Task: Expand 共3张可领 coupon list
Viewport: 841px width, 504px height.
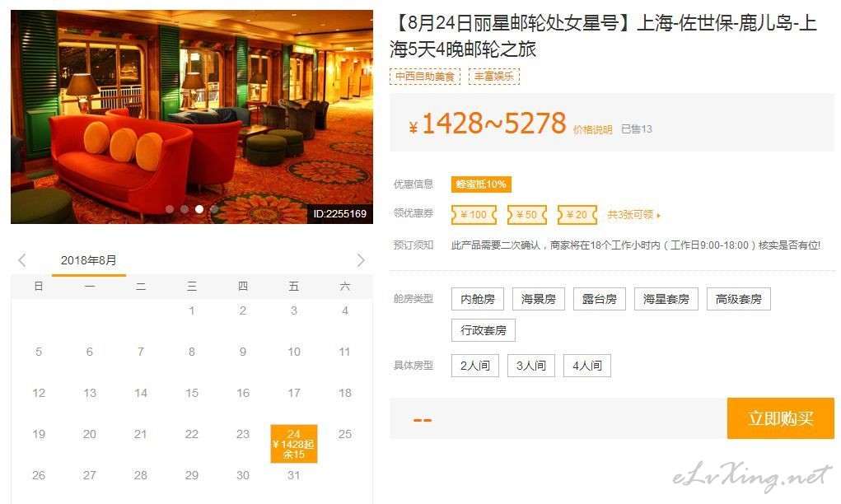Action: tap(634, 215)
